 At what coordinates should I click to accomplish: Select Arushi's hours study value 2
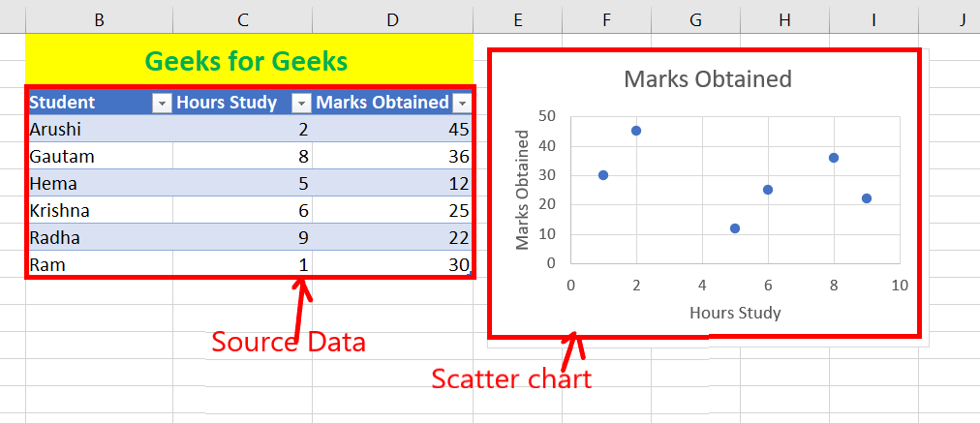point(242,129)
